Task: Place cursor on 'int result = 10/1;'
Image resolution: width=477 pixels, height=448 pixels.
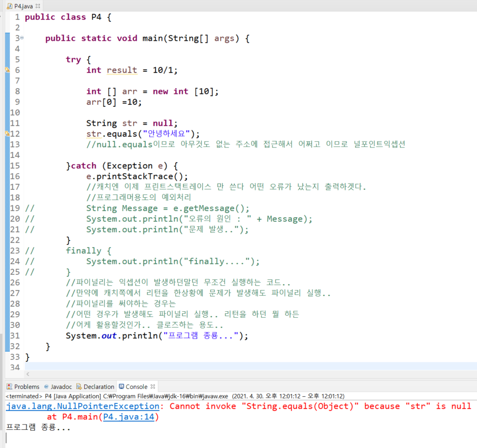Action: [x=132, y=70]
